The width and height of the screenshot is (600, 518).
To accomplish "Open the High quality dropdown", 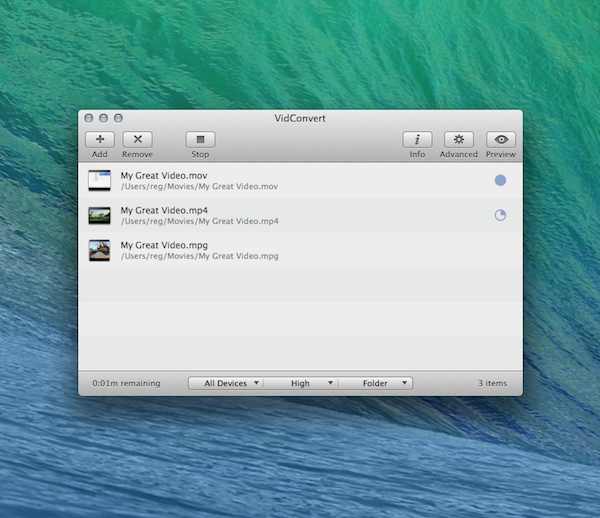I will [x=300, y=383].
